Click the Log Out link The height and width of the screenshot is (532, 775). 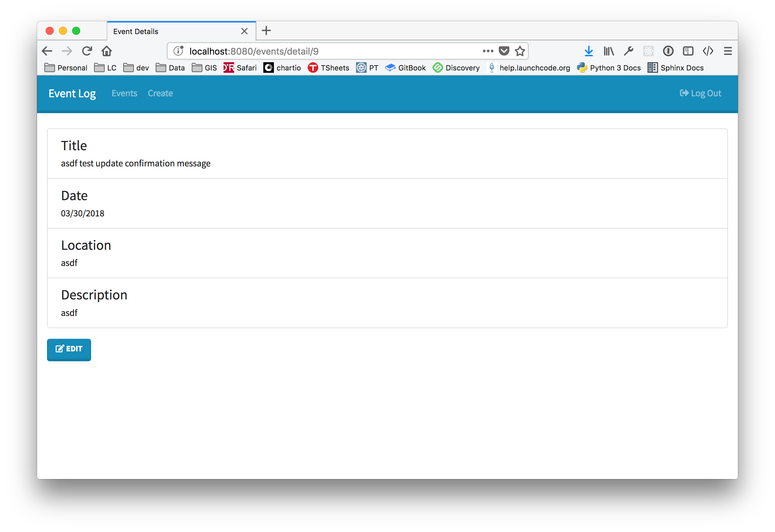700,93
